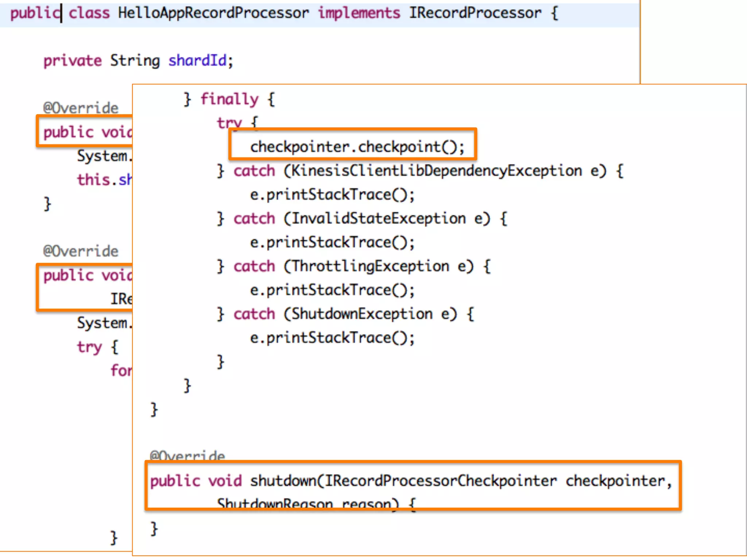747x560 pixels.
Task: Click the 'implements' keyword in class declaration
Action: (x=359, y=13)
